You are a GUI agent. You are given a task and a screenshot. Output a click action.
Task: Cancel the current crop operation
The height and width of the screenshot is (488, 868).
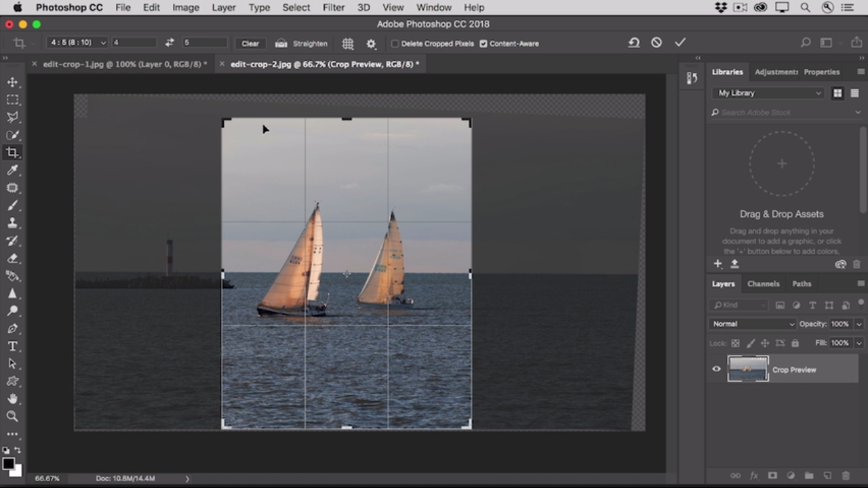[656, 43]
